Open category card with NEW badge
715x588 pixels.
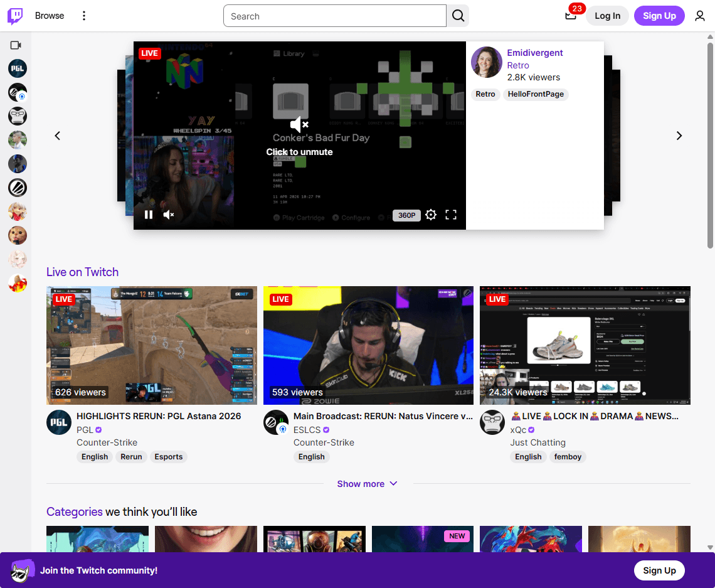click(423, 538)
